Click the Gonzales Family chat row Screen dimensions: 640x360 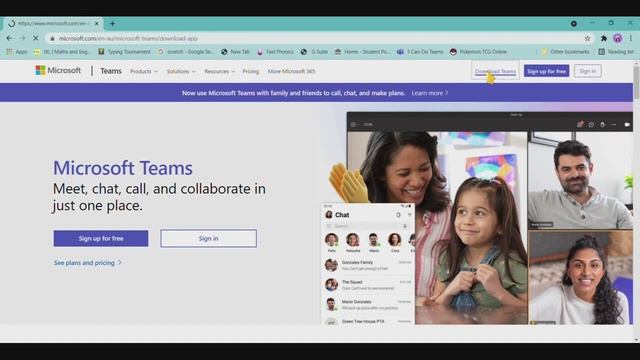pos(368,265)
